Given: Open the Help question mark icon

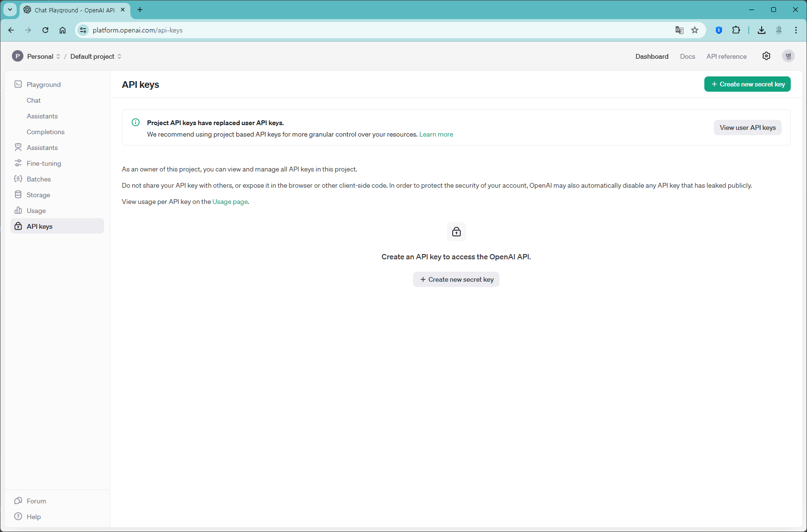Looking at the screenshot, I should click(18, 516).
